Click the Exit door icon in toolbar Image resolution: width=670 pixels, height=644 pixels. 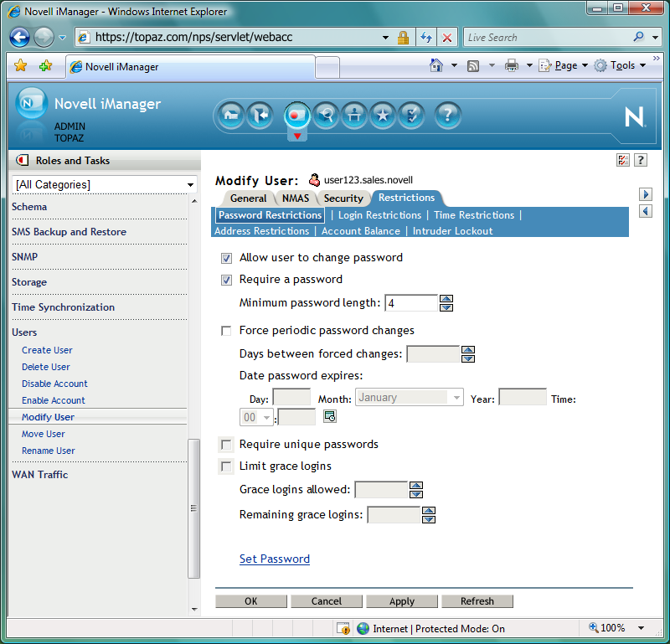pyautogui.click(x=260, y=116)
